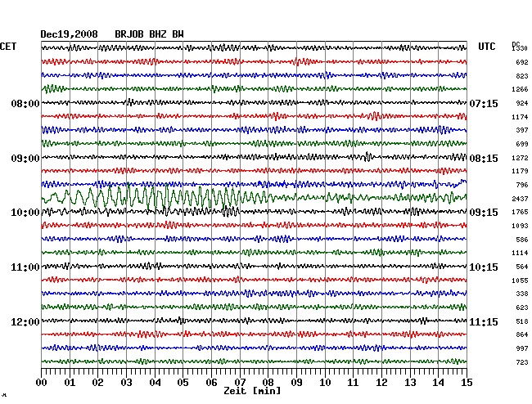The width and height of the screenshot is (532, 404).
Task: Click the large green earthquake waveform trace
Action: pyautogui.click(x=254, y=197)
